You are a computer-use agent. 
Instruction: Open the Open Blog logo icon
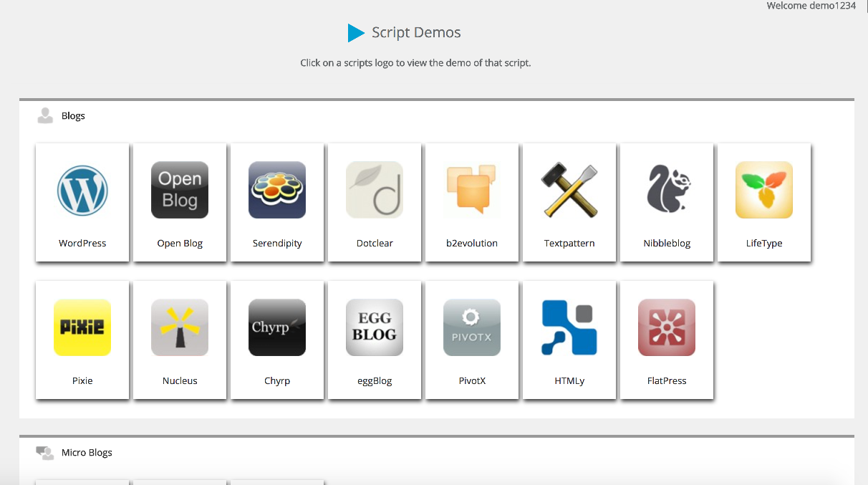click(x=180, y=190)
